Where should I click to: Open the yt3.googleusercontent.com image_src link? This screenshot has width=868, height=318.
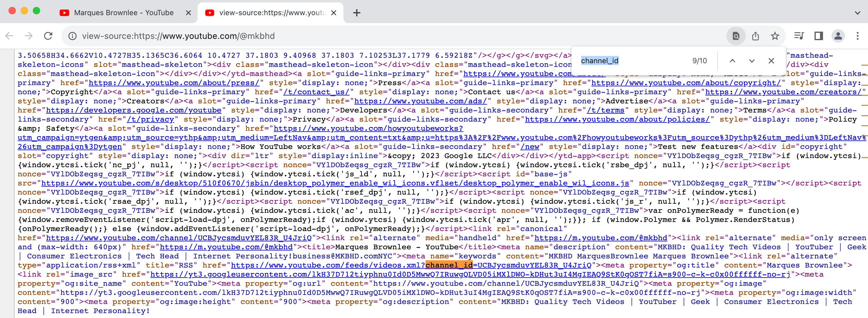(470, 274)
